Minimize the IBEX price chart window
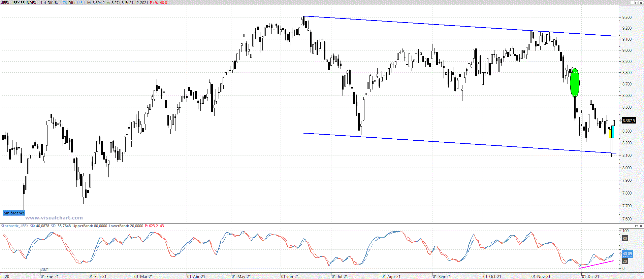644x279 pixels. 632,3
